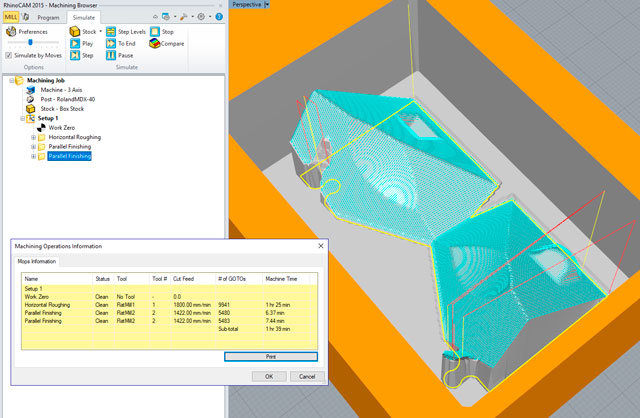Select the Mops Information tab
The height and width of the screenshot is (418, 640).
(37, 261)
